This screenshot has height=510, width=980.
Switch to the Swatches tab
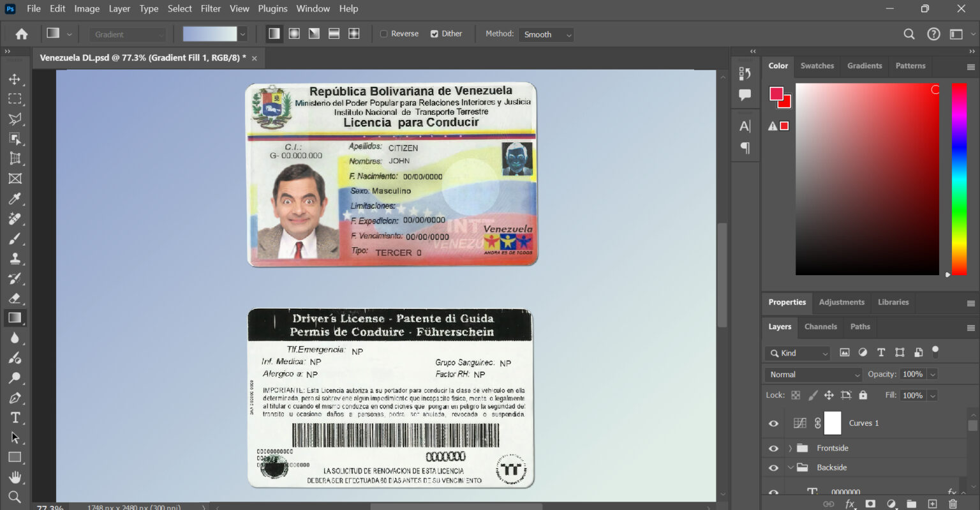coord(817,66)
